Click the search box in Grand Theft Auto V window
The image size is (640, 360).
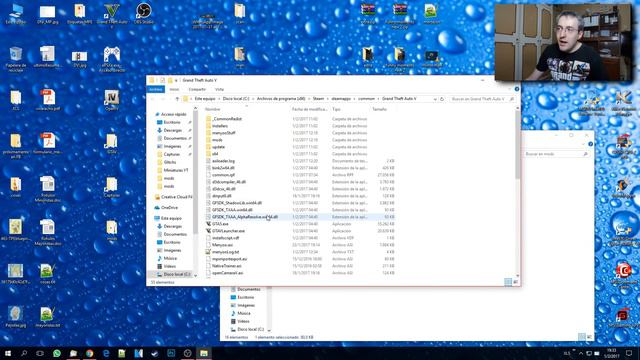[x=482, y=99]
